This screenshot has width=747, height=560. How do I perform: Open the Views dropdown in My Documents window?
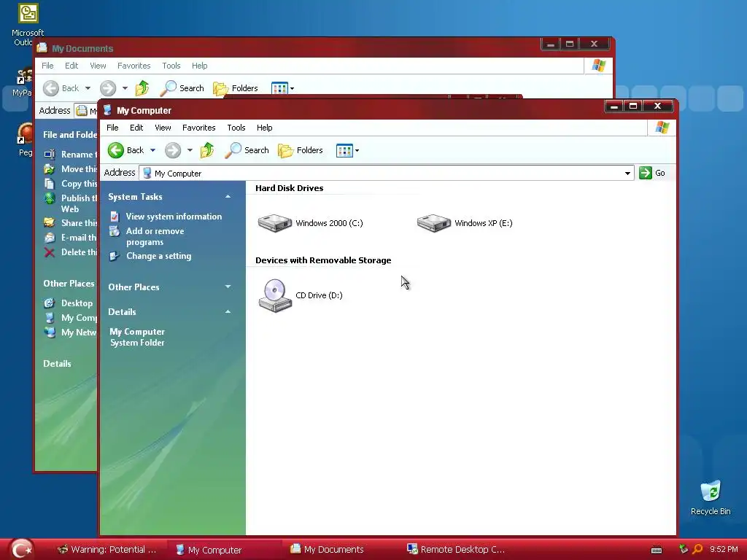[292, 88]
